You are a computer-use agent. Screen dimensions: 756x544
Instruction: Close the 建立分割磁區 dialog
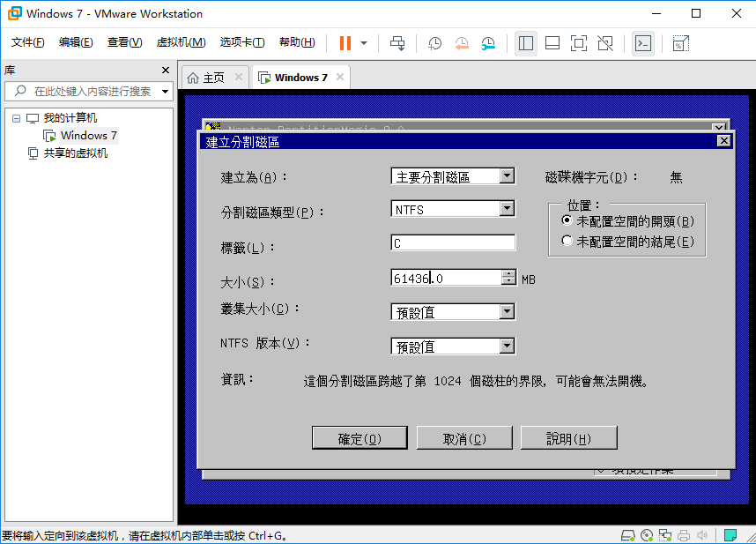723,141
